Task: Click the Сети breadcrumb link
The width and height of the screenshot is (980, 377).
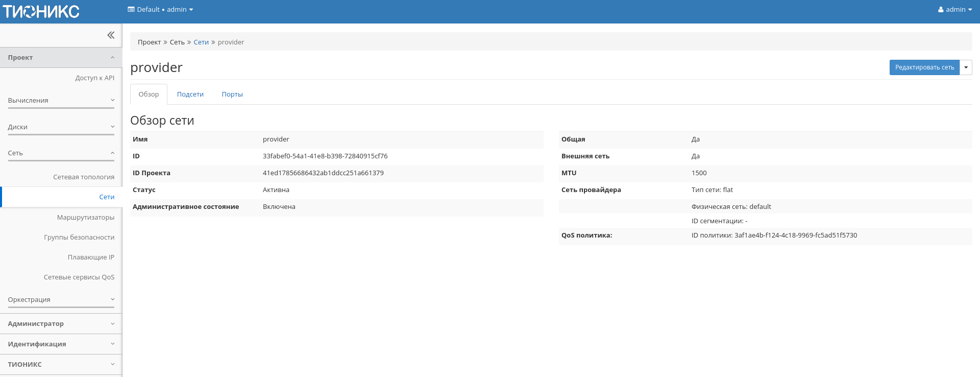Action: click(x=201, y=42)
